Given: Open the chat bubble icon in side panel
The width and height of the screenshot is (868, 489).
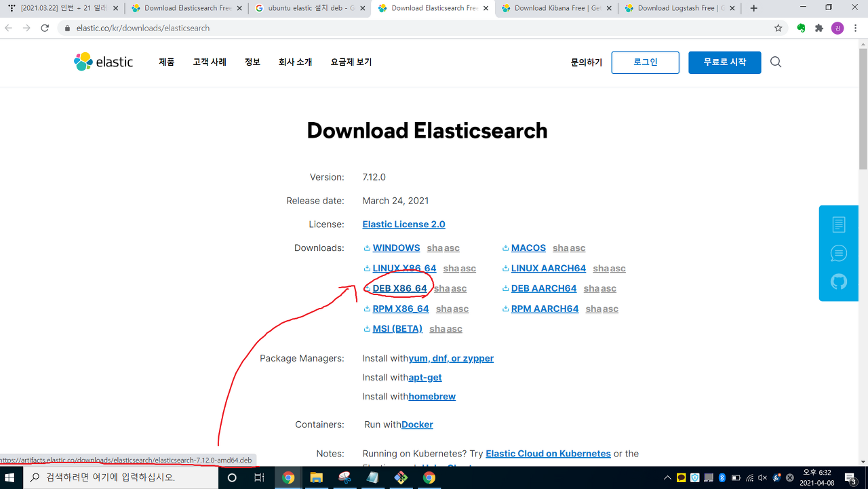Looking at the screenshot, I should point(839,253).
